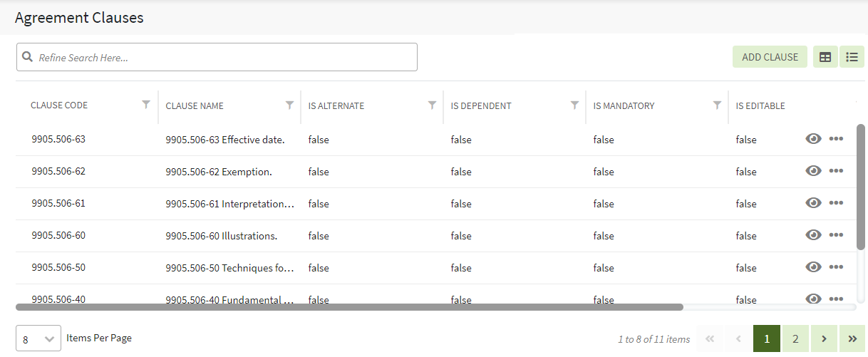Open Items Per Page dropdown
Screen dimensions: 868x357
(x=38, y=339)
